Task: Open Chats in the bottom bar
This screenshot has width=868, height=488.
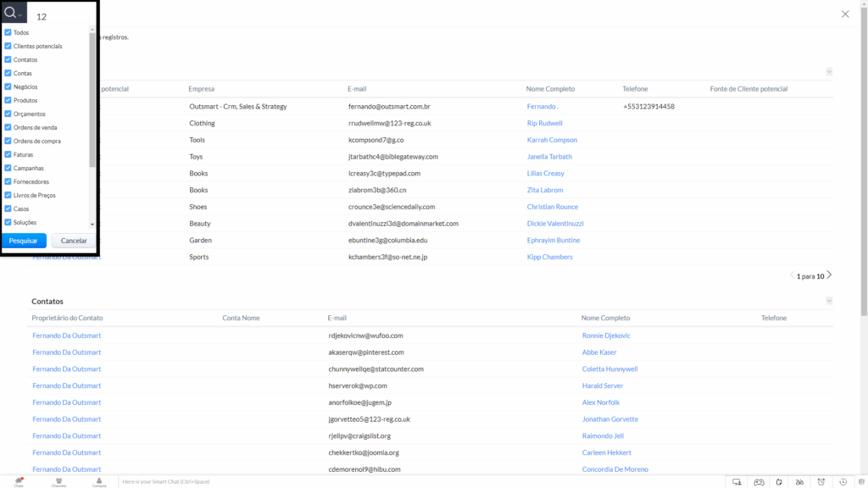Action: coord(19,482)
